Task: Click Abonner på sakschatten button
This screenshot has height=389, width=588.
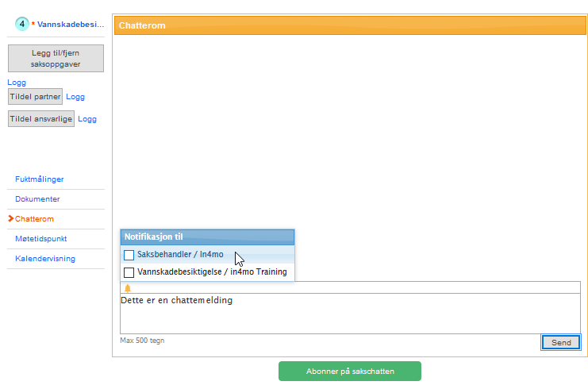Action: click(349, 371)
